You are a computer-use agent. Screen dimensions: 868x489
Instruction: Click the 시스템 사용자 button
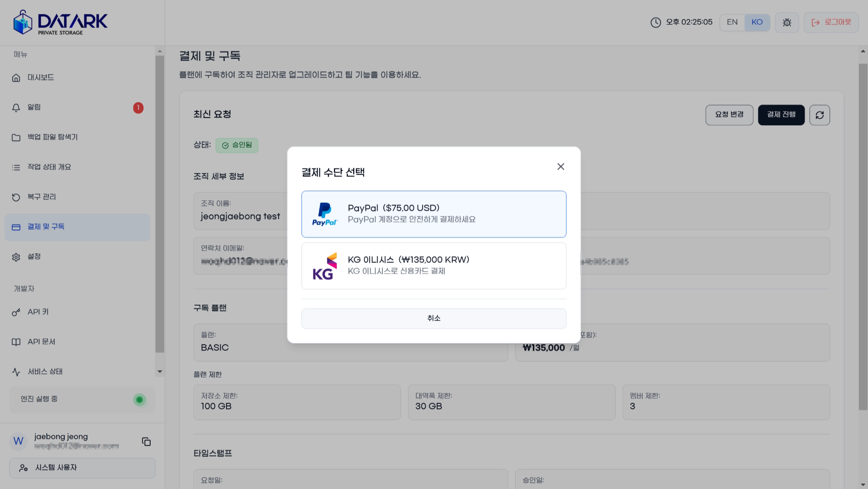coord(82,468)
